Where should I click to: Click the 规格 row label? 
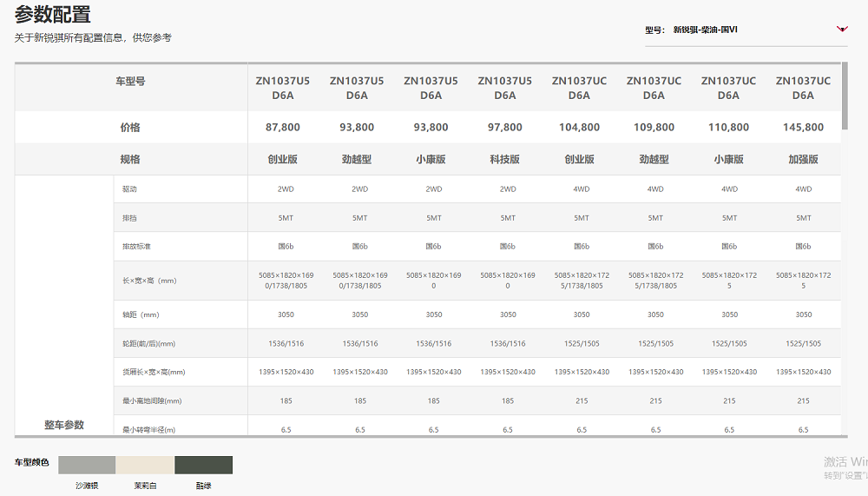click(130, 160)
